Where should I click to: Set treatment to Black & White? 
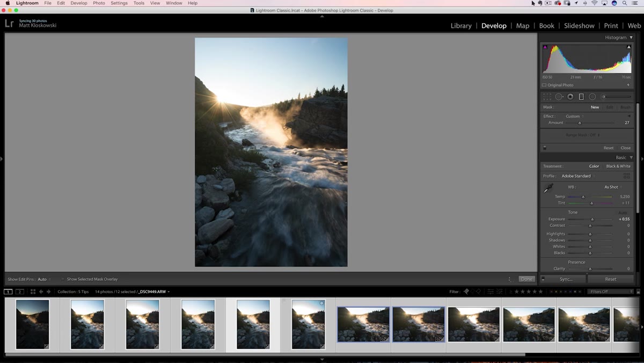click(618, 166)
